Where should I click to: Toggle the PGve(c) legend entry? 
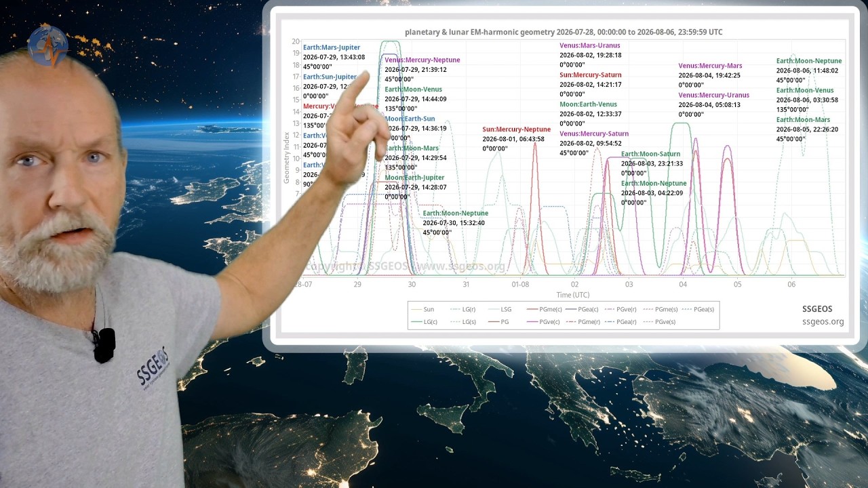(x=543, y=321)
